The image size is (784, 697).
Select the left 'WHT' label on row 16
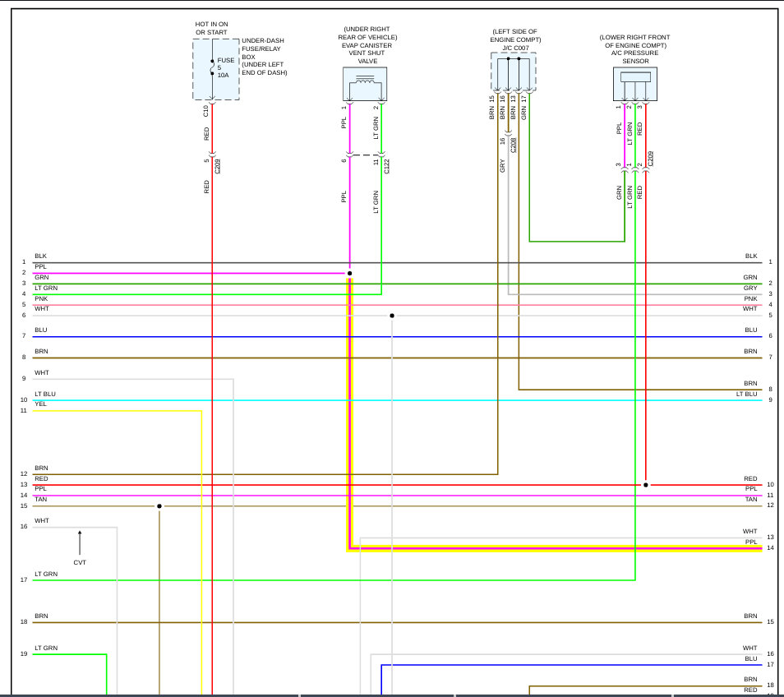point(41,521)
